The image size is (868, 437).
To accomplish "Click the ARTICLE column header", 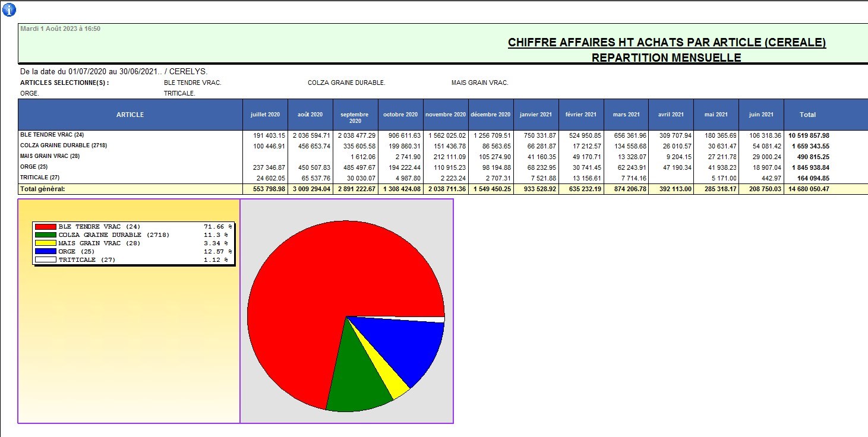I will pyautogui.click(x=130, y=115).
